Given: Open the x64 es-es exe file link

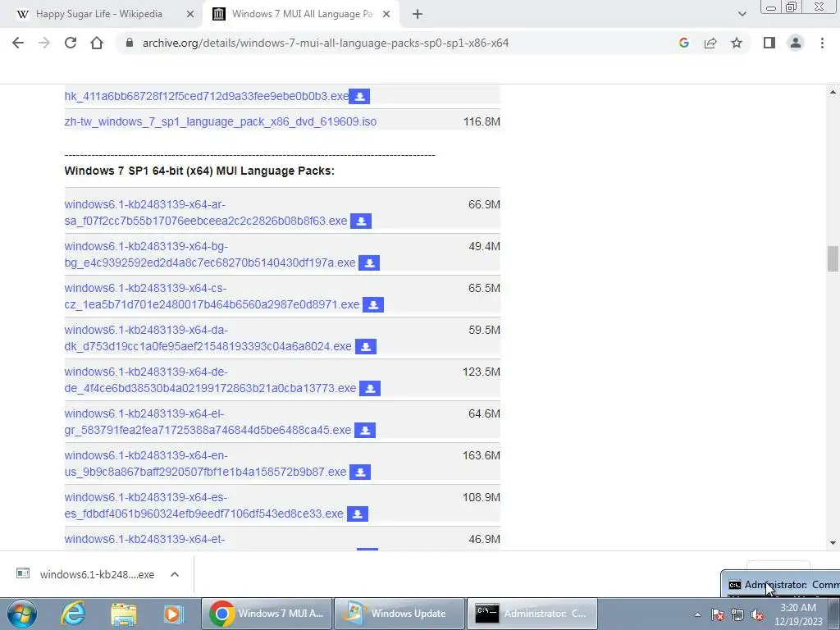Looking at the screenshot, I should pos(203,505).
